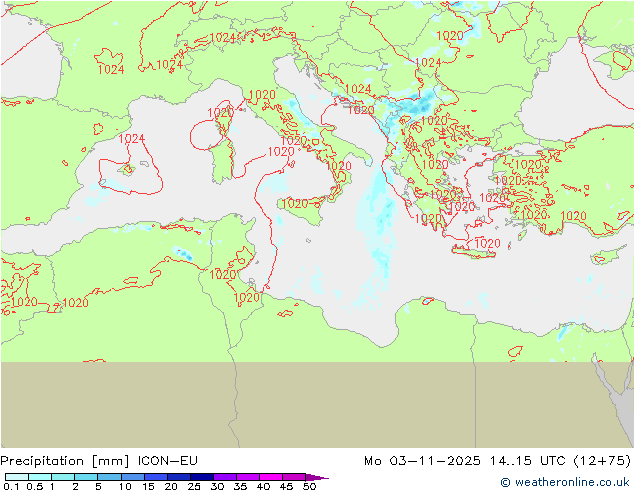Click the "14..15 UTC" time text

527,460
